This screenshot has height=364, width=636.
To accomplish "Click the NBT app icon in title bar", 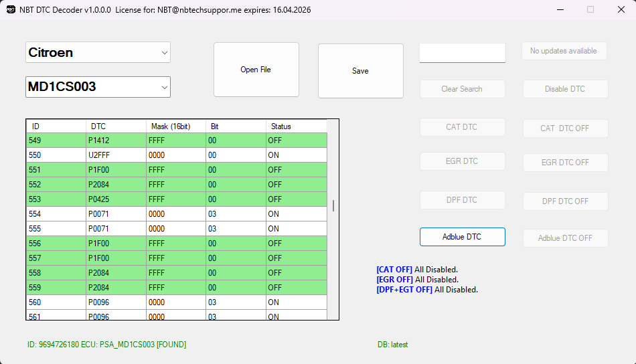I will coord(11,9).
